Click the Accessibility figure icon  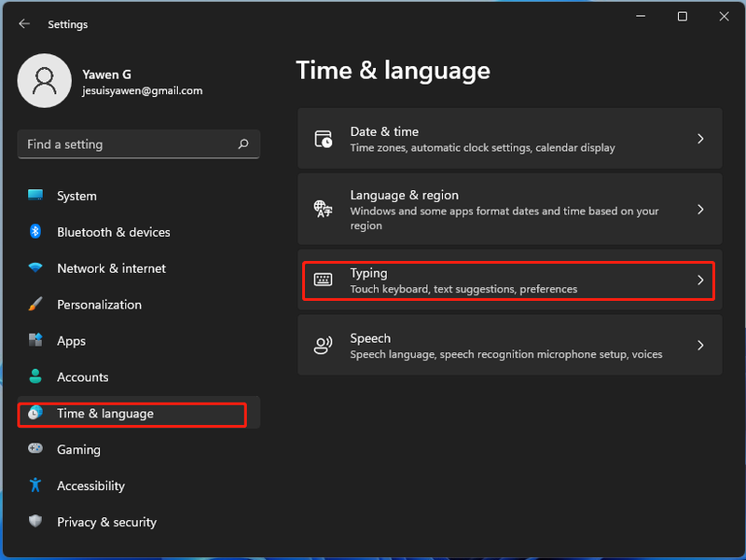point(35,485)
